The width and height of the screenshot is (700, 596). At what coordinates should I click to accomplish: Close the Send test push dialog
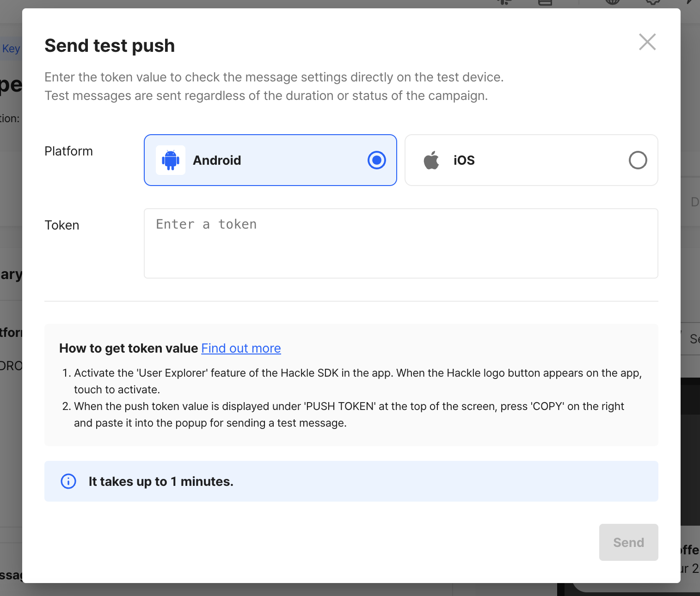coord(647,42)
